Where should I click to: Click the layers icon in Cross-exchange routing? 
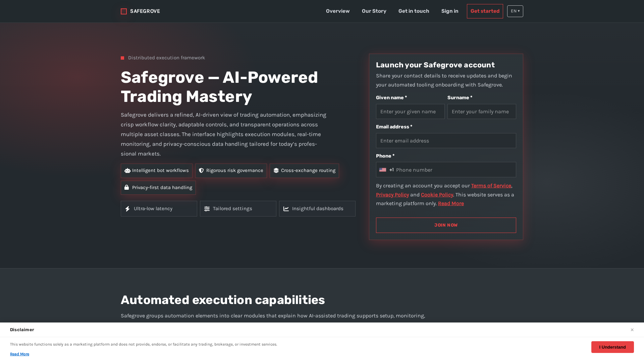click(276, 171)
